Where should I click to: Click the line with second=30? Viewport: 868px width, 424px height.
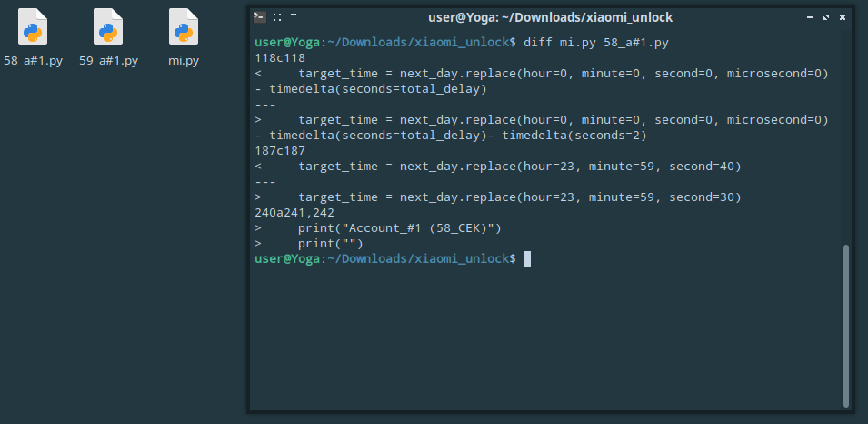tap(498, 197)
